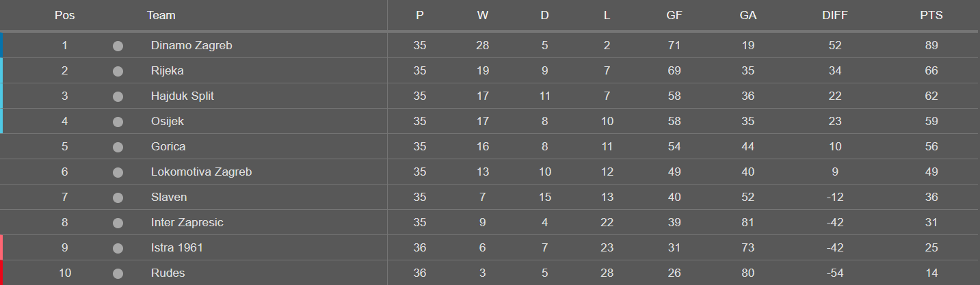Click the red relegation marker beside Rudes
The image size is (980, 285).
[x=1, y=273]
